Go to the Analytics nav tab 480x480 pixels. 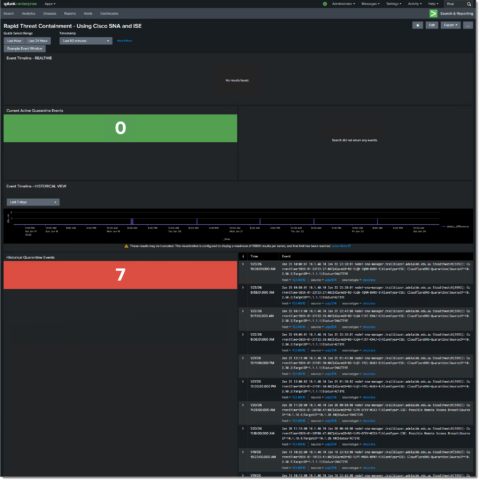[x=29, y=14]
